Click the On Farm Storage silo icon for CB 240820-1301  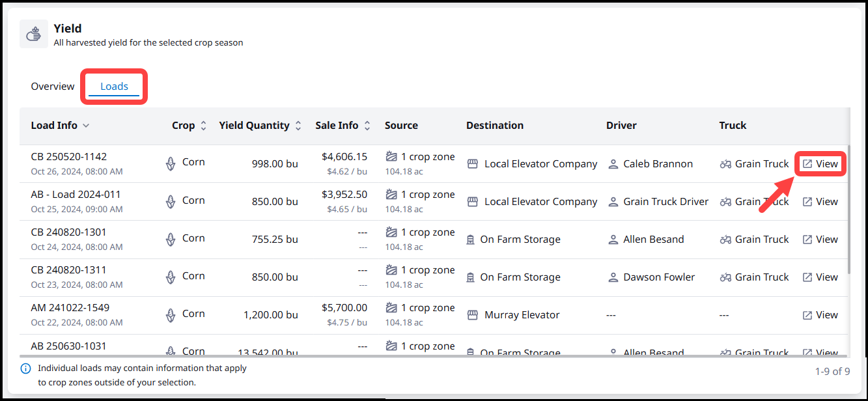click(x=470, y=240)
